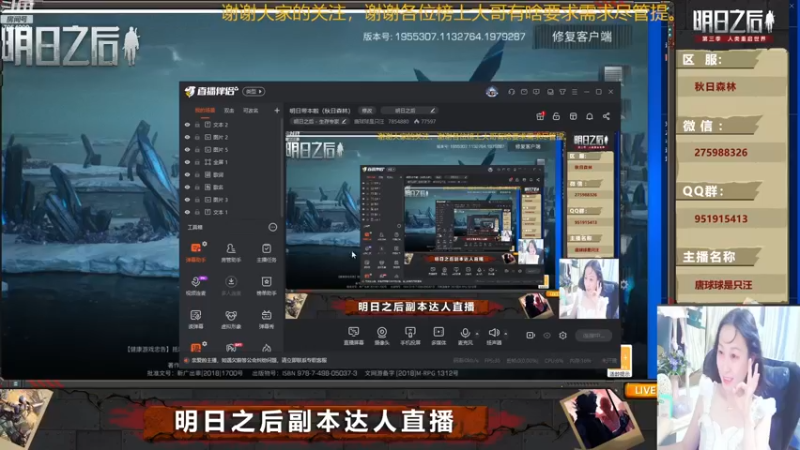800x450 pixels.
Task: Click the grey stream status pill button
Action: coord(593,335)
